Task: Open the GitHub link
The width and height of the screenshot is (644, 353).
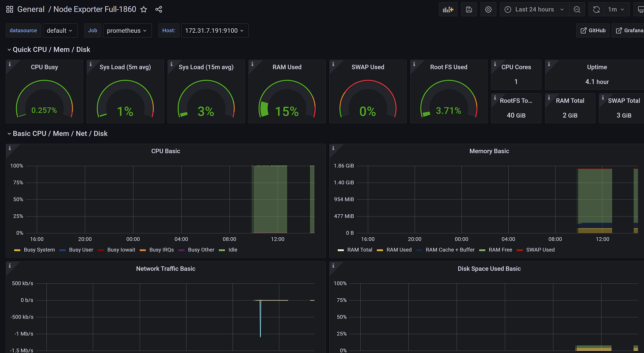Action: pos(593,30)
